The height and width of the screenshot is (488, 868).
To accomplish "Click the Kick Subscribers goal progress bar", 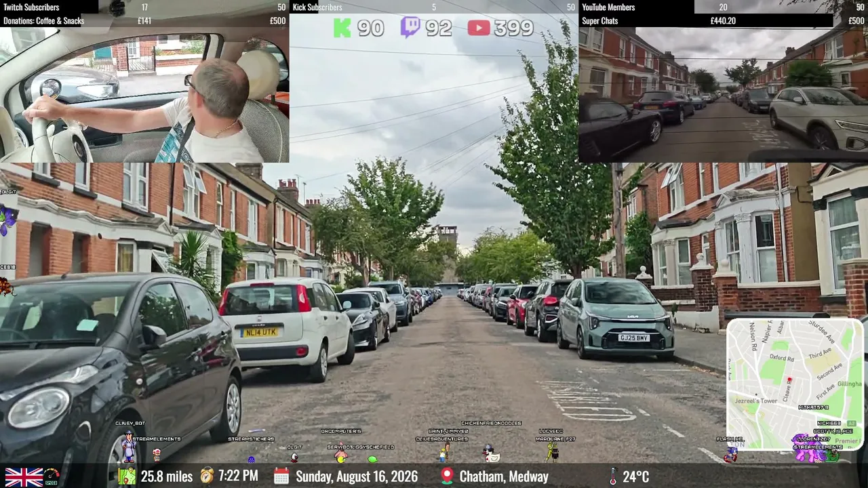I will [434, 7].
